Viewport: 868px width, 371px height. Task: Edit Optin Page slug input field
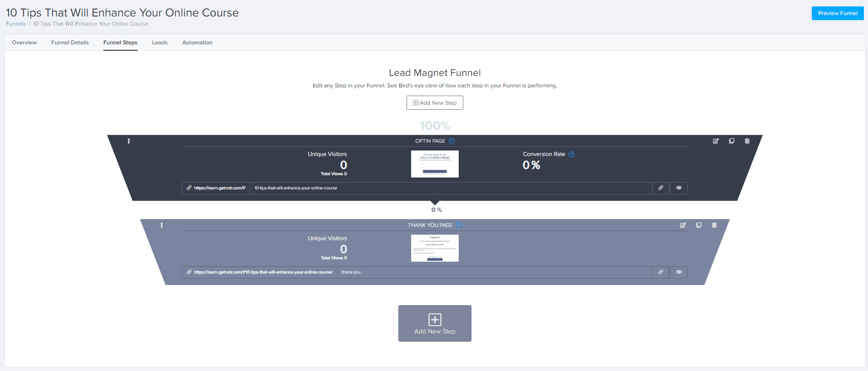click(451, 188)
